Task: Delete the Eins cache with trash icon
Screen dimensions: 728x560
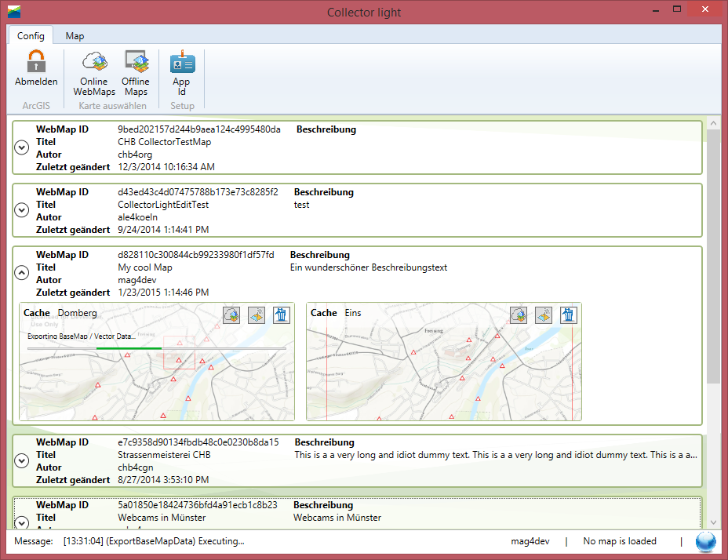Action: pos(568,315)
